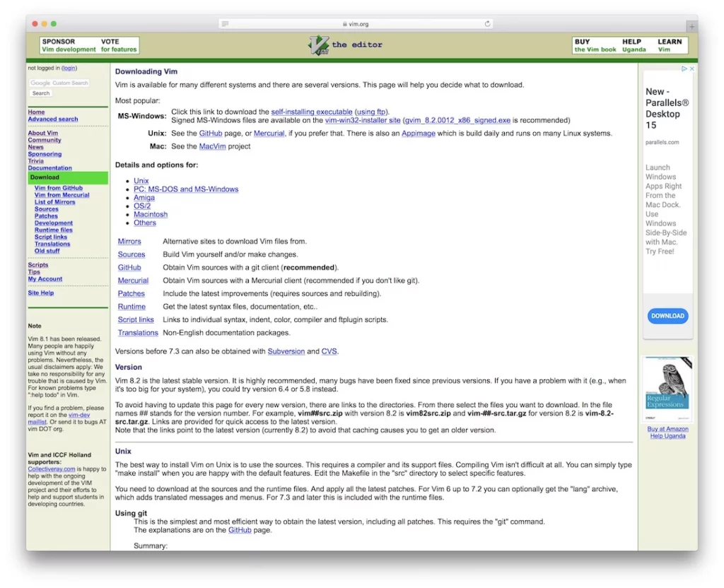Open the self-installing executable link

tap(311, 112)
